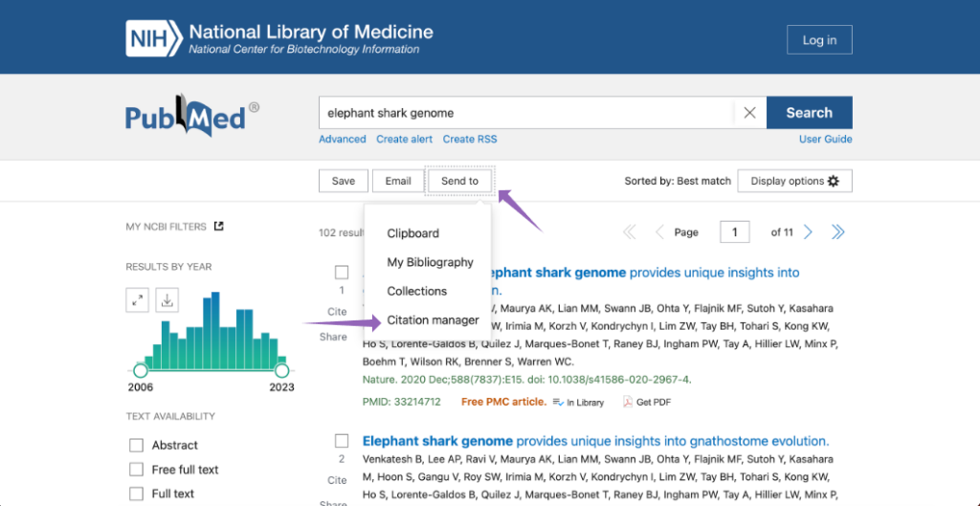Jump to last results page arrow

(x=837, y=232)
